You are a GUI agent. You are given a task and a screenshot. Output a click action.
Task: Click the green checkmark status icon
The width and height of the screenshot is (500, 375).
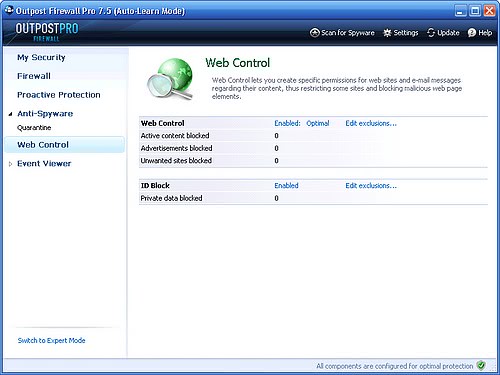[x=481, y=365]
